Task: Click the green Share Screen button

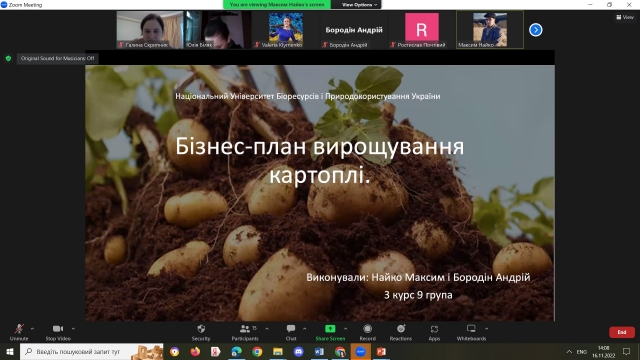Action: pyautogui.click(x=330, y=332)
